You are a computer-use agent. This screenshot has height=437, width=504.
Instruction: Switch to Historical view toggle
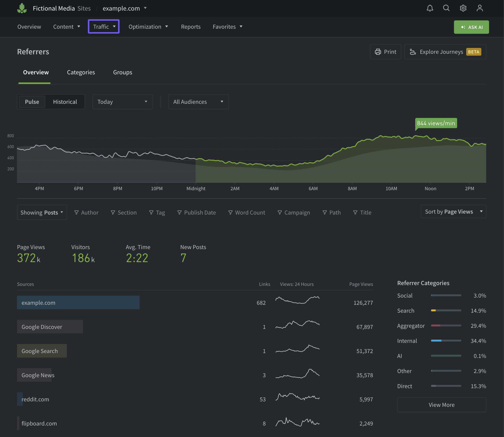tap(65, 102)
